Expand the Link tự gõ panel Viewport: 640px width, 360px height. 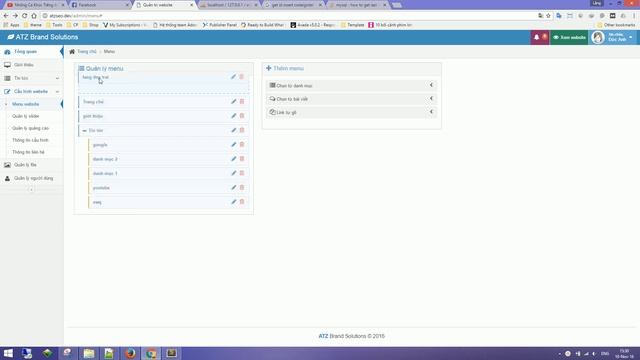point(351,112)
